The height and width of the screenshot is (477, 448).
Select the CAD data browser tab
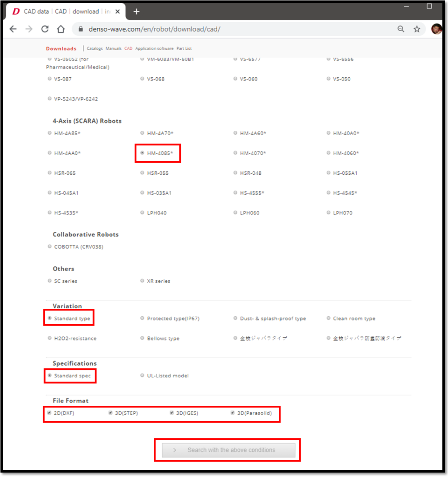[65, 12]
